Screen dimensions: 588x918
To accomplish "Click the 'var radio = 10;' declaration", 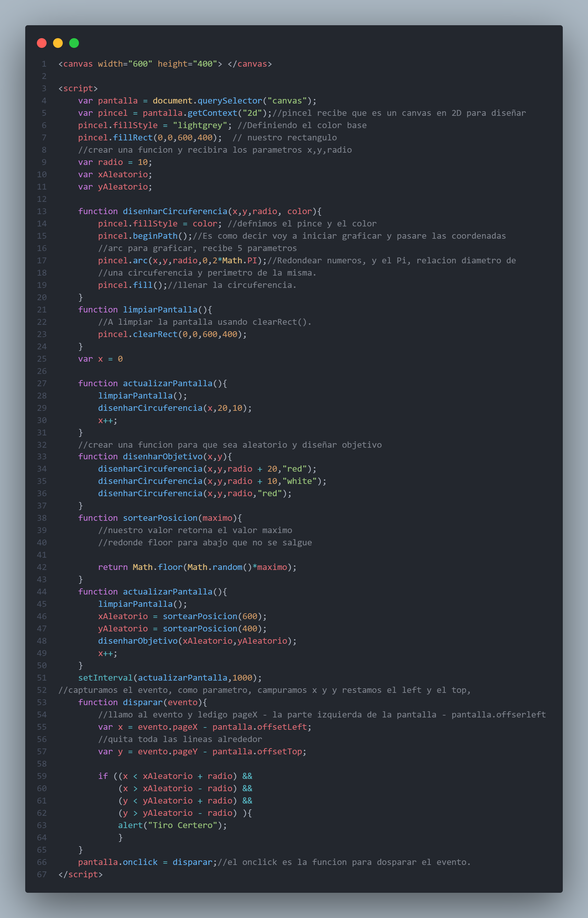I will click(115, 162).
